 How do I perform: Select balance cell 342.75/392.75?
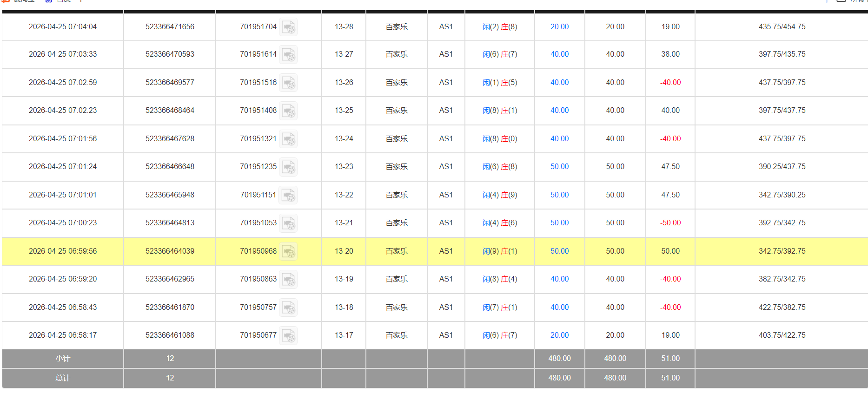(x=782, y=251)
